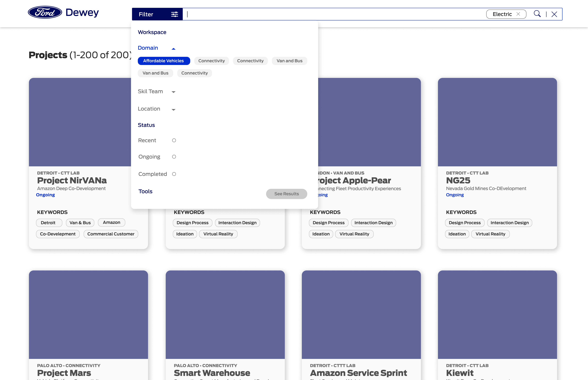Click the Tools heading

click(145, 192)
